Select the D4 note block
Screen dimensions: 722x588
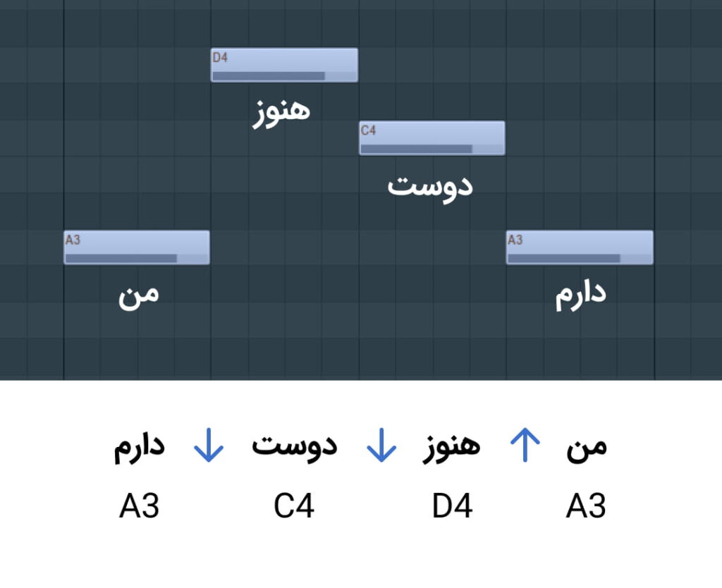tap(284, 65)
